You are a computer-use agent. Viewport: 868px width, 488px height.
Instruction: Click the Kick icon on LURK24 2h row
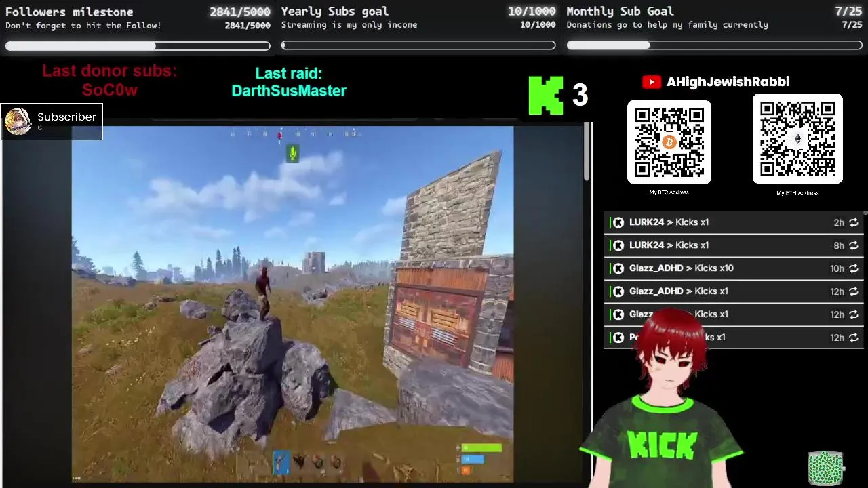coord(618,222)
